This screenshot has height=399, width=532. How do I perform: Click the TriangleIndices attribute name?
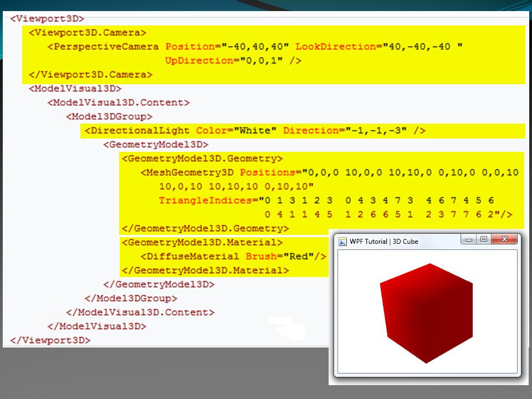click(205, 201)
